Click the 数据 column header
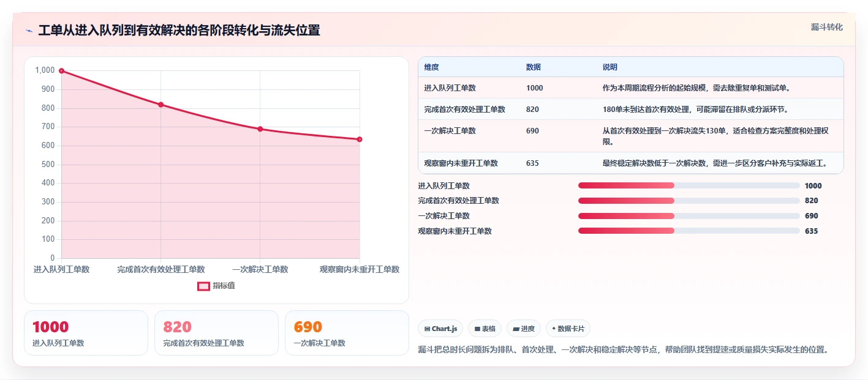Viewport: 868px width, 380px height. click(x=534, y=67)
